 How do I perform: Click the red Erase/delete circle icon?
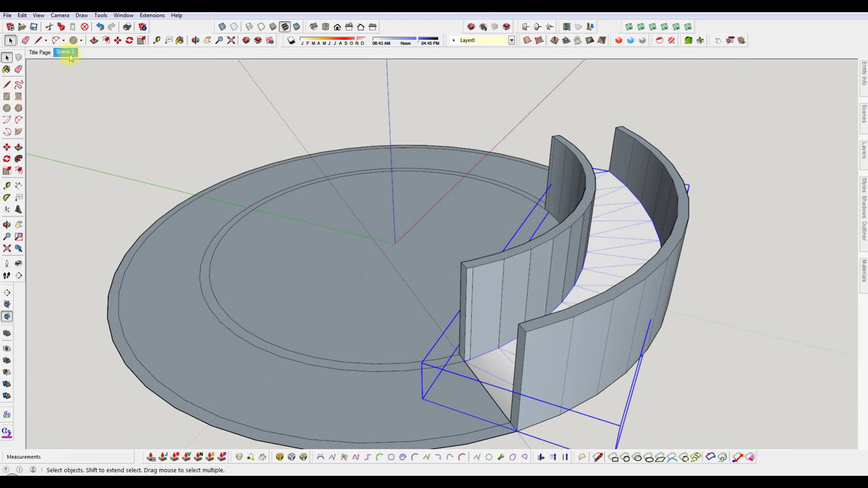tap(84, 27)
